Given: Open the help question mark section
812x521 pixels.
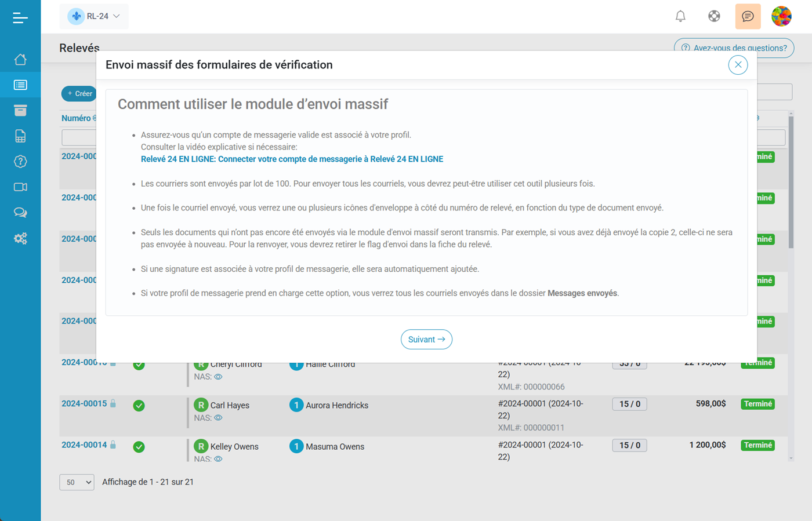Looking at the screenshot, I should (x=20, y=161).
